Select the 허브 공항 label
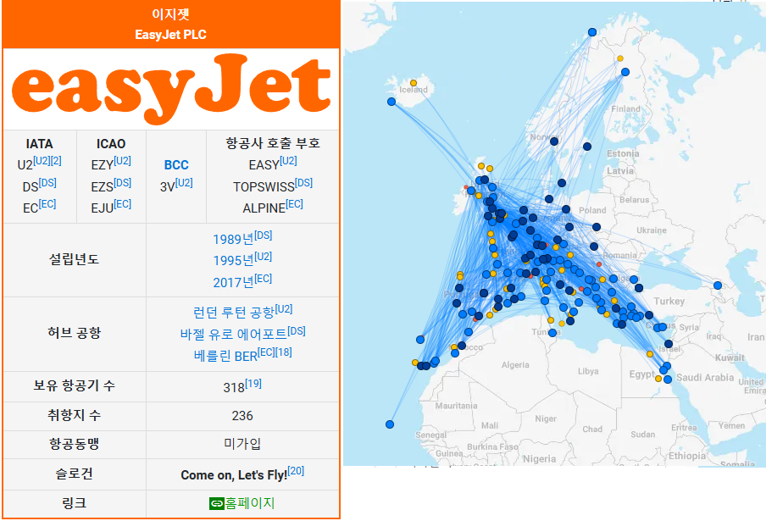 [x=75, y=333]
